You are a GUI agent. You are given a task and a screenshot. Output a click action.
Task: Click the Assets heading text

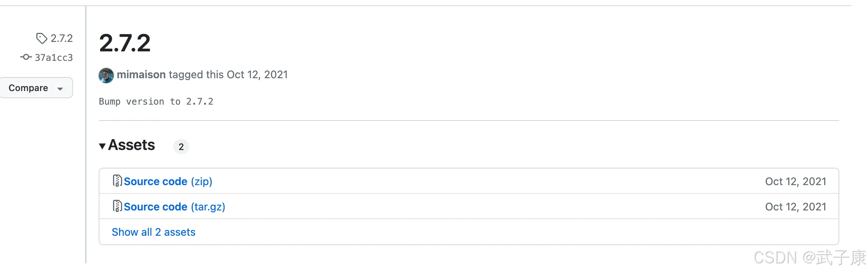click(x=132, y=145)
